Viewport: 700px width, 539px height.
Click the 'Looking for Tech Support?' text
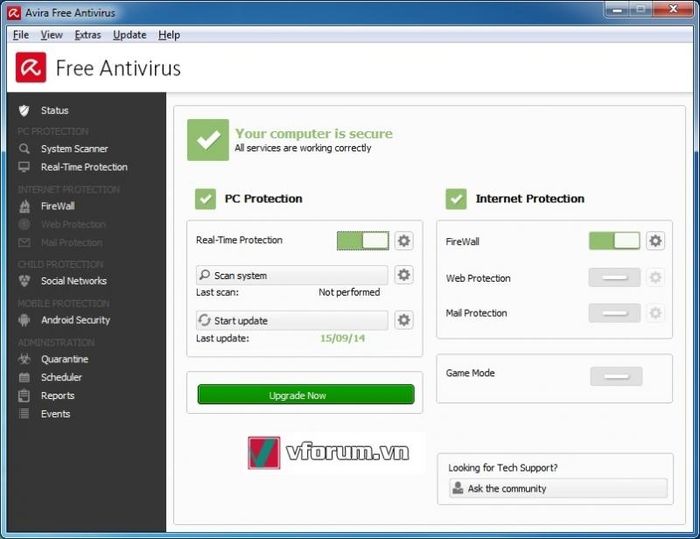click(x=503, y=468)
